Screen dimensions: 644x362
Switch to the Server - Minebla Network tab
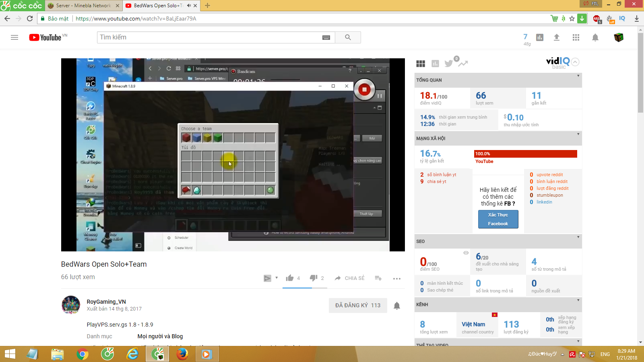[x=83, y=6]
